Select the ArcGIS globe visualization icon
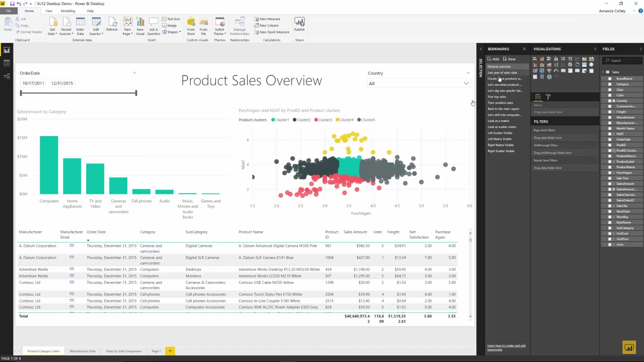The height and width of the screenshot is (362, 644). pos(549,77)
